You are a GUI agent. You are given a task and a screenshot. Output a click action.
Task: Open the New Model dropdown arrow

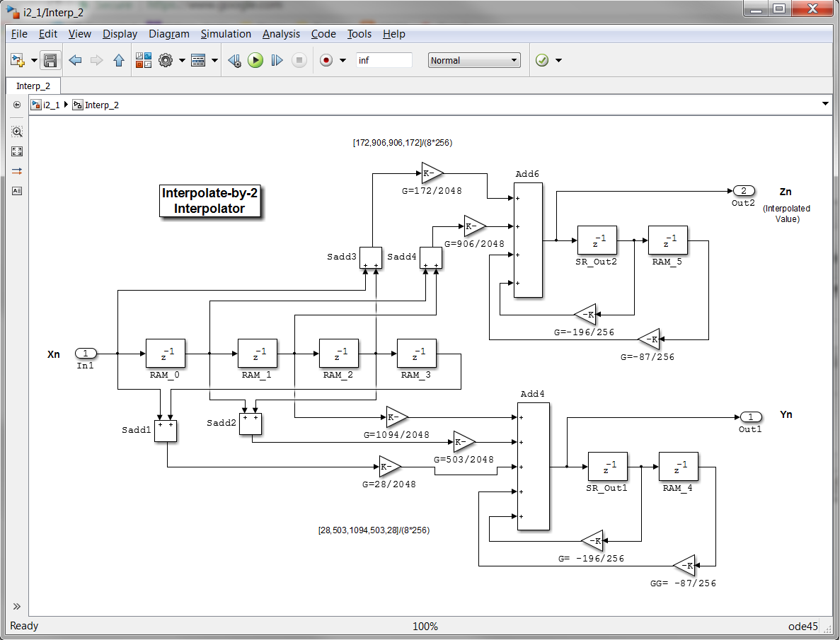click(34, 61)
